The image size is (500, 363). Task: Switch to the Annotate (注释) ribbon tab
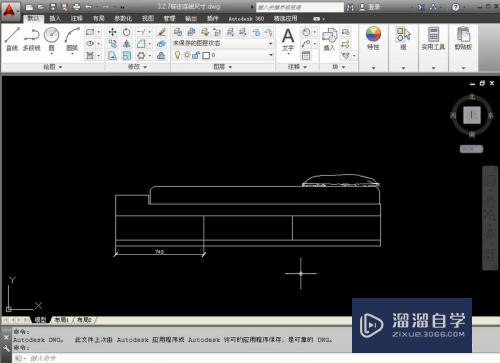click(77, 19)
